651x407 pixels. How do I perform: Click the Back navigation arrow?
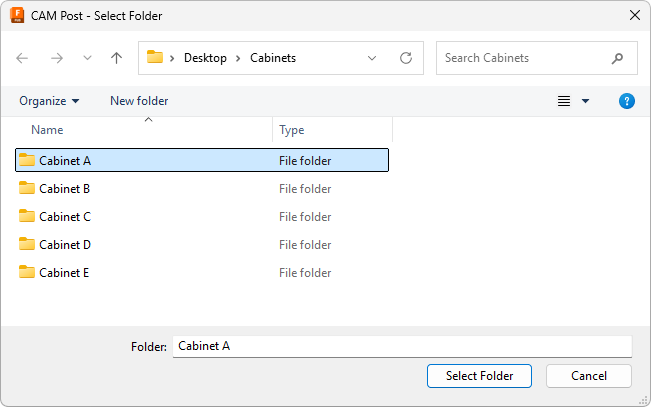click(23, 58)
